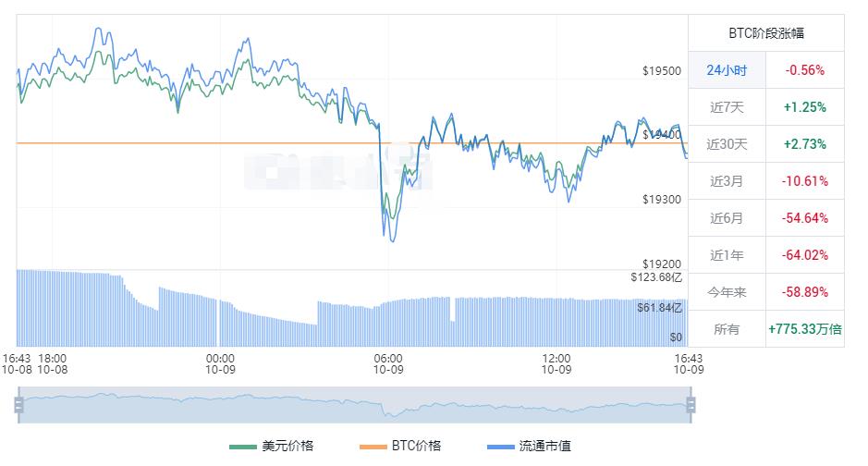Image resolution: width=868 pixels, height=466 pixels.
Task: Click the blue 流通市值 legend marker
Action: (501, 447)
